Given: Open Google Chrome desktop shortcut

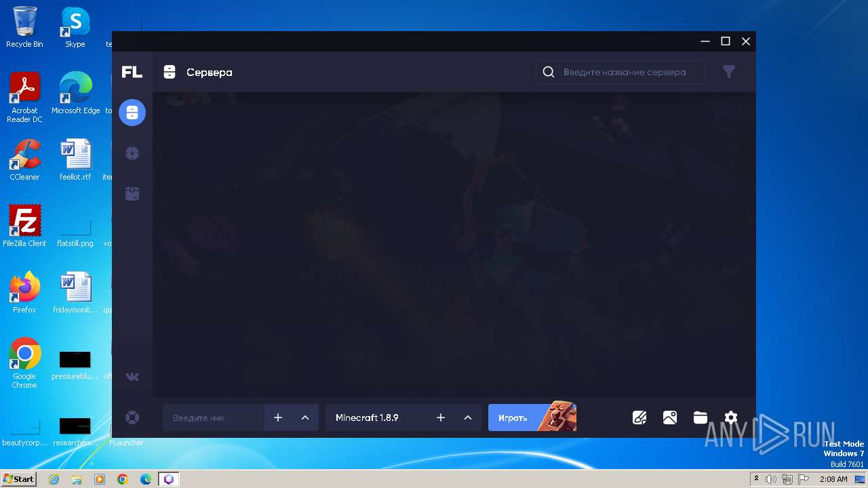Looking at the screenshot, I should coord(24,363).
